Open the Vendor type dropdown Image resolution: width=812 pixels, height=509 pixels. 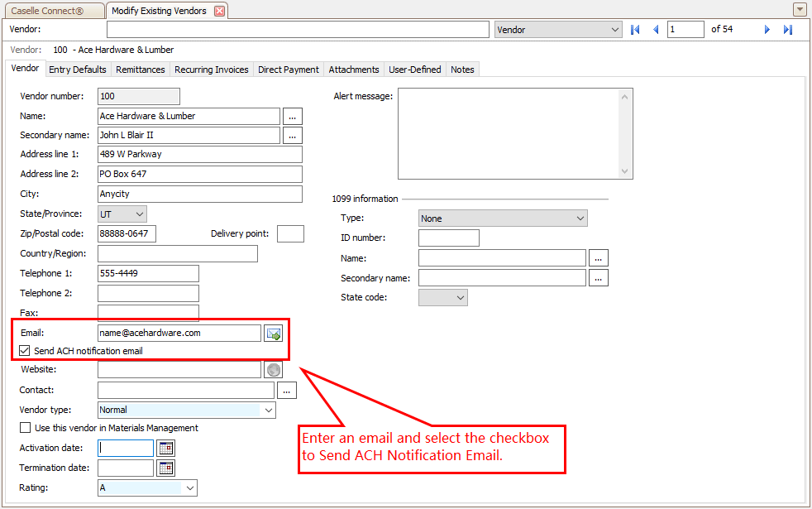coord(186,410)
